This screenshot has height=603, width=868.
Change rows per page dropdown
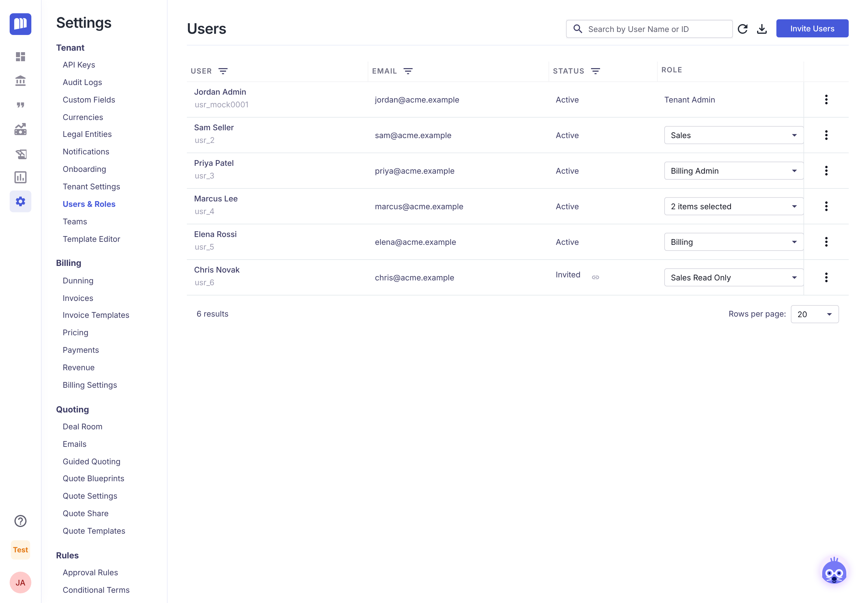click(815, 314)
